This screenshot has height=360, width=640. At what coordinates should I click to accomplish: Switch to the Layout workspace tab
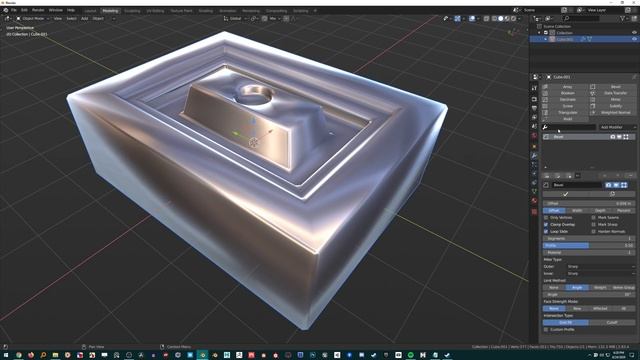tap(90, 11)
